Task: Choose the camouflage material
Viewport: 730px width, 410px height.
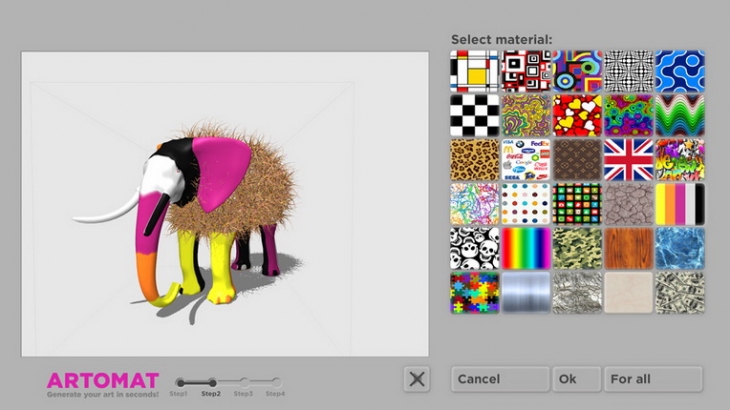Action: click(x=577, y=249)
